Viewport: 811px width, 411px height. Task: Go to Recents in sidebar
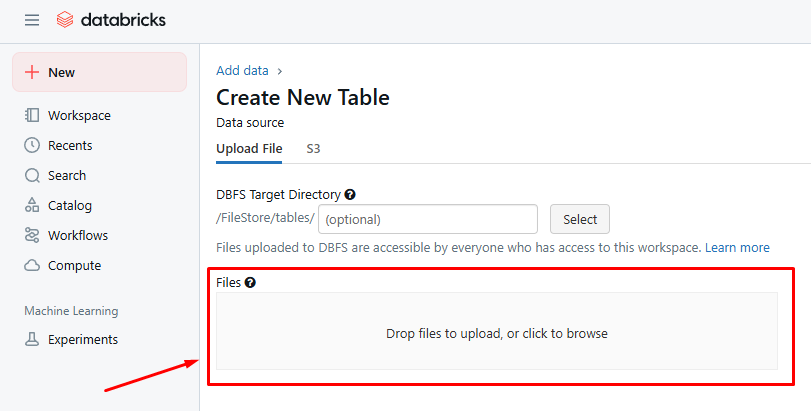[x=70, y=145]
